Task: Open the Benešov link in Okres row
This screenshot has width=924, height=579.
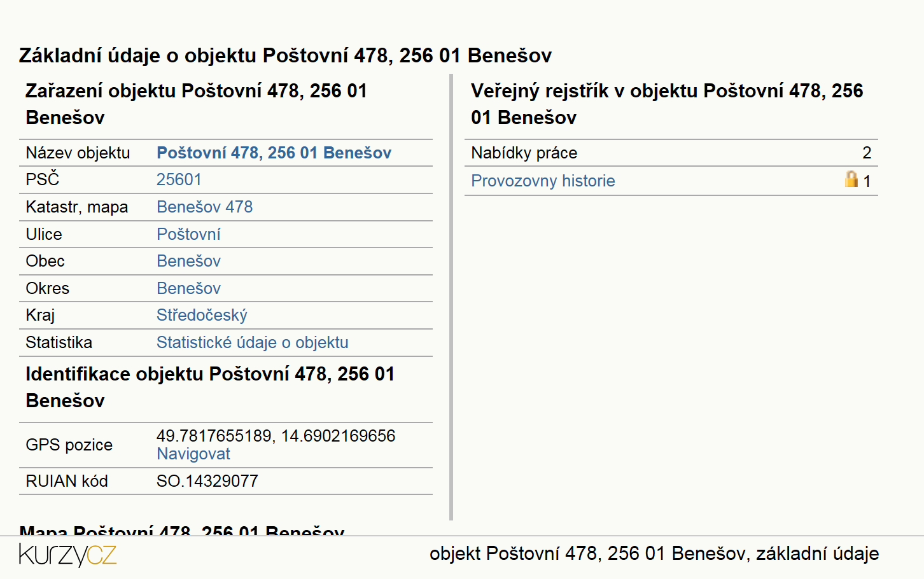Action: click(188, 288)
